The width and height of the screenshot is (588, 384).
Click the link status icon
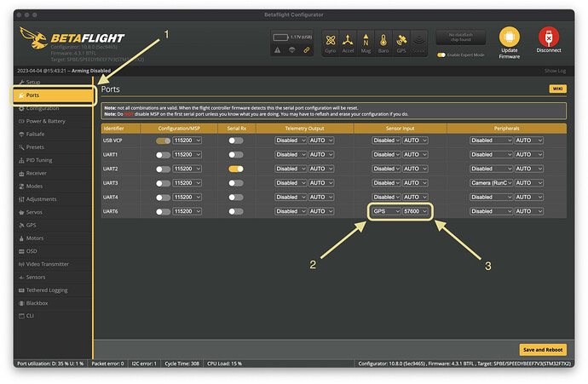[307, 50]
